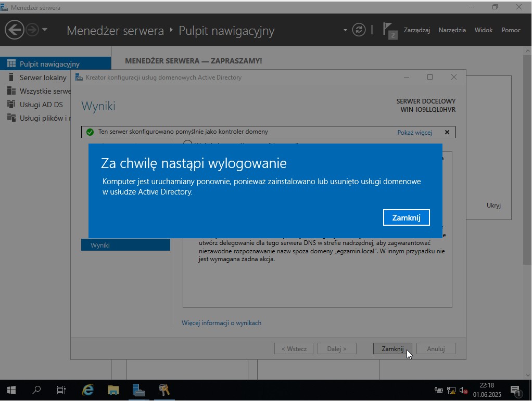Screen dimensions: 532x401
Task: Open taskbar search magnifier icon
Action: (36, 390)
